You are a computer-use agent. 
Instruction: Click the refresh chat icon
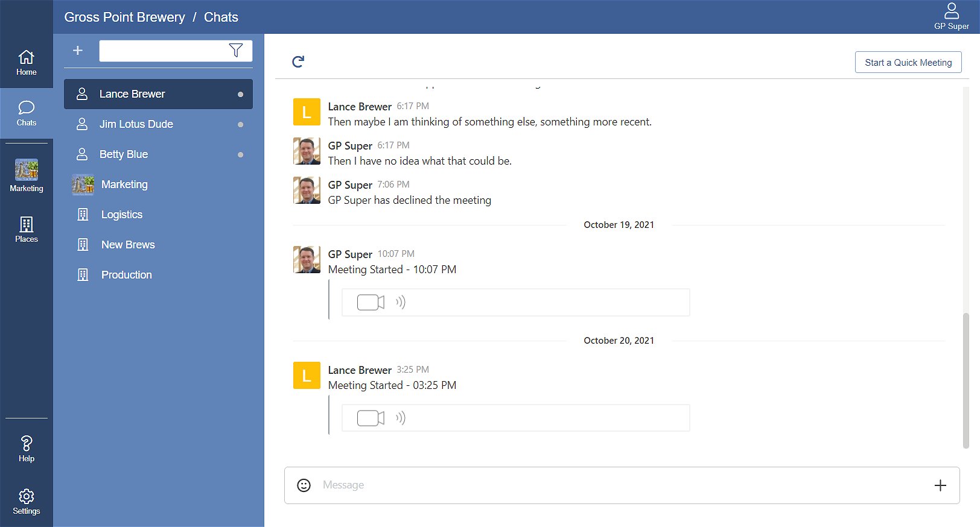tap(298, 62)
